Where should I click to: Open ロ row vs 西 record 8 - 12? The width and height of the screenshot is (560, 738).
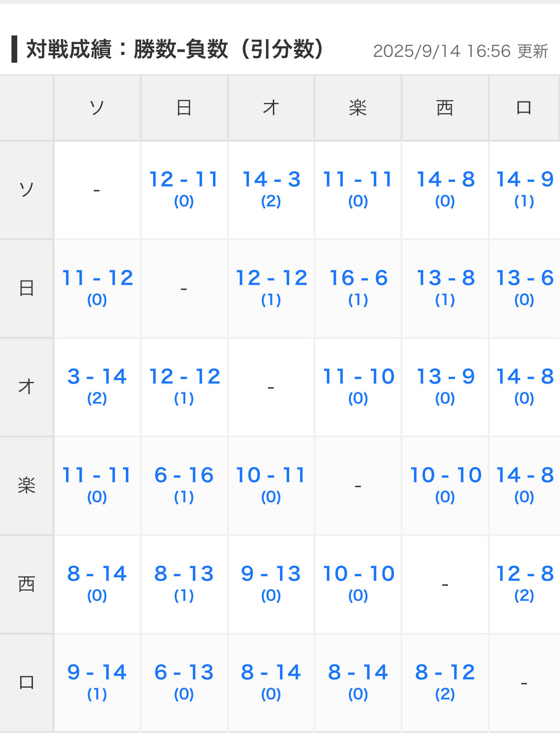click(x=445, y=673)
